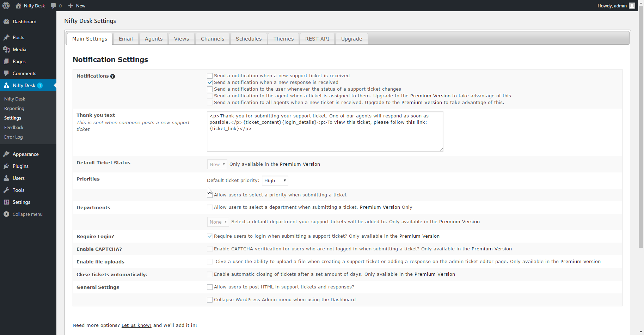Screen dimensions: 644x335
Task: Enable collapse WordPress Admin menu checkbox
Action: point(210,300)
